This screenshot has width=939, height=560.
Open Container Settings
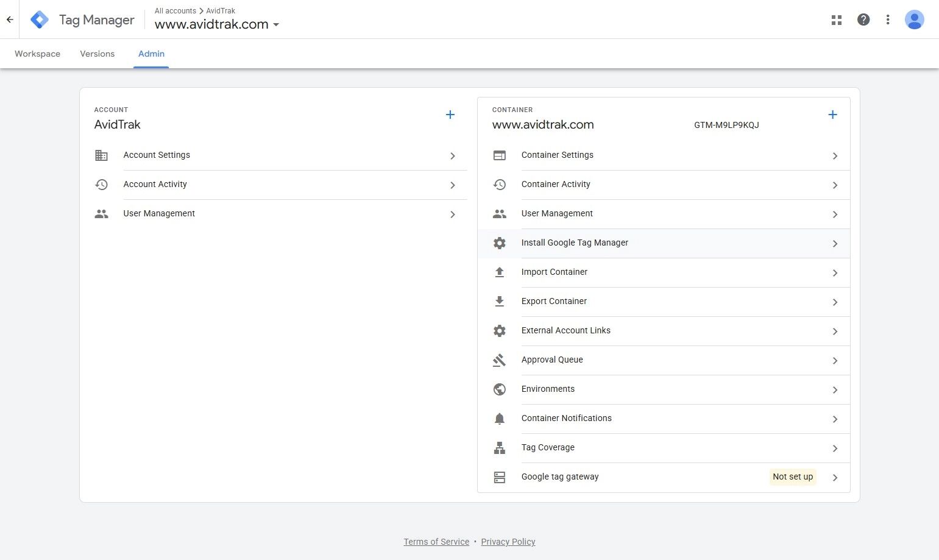click(x=664, y=155)
